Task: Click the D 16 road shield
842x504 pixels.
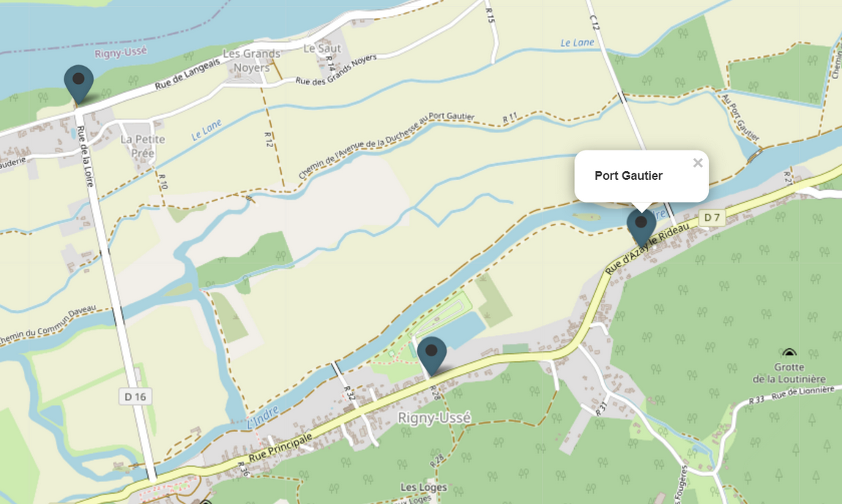Action: click(135, 396)
